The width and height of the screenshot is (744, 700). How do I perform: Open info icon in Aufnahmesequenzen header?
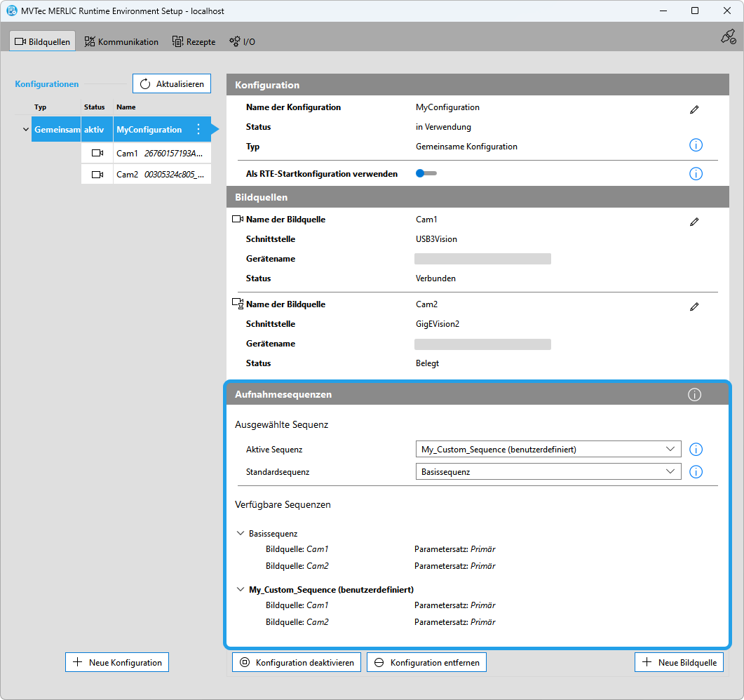[694, 395]
